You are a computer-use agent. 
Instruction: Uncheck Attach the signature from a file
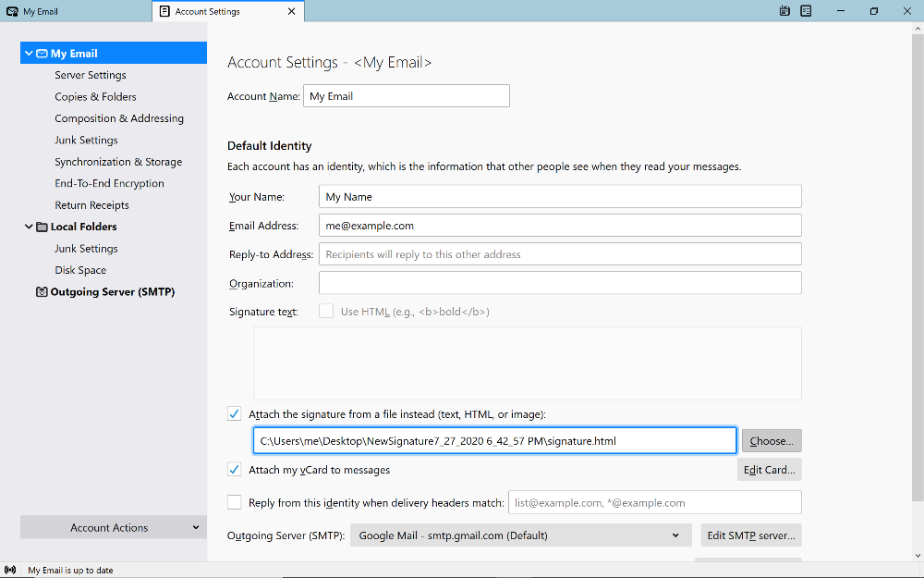click(235, 414)
